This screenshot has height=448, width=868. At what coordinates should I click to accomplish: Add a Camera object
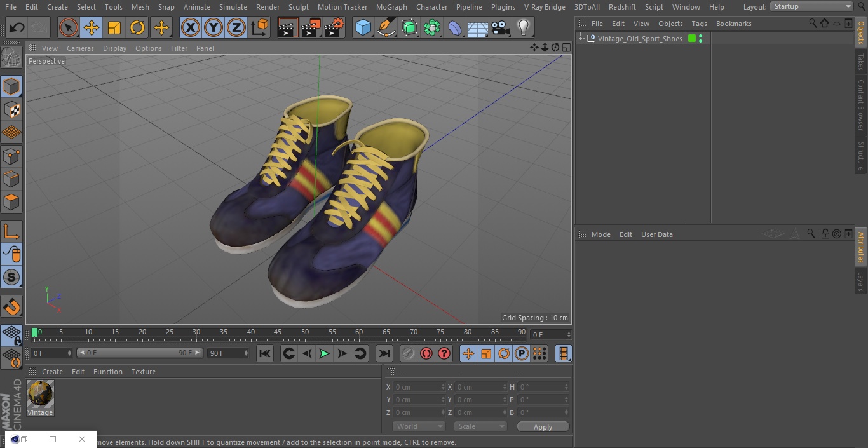[501, 27]
